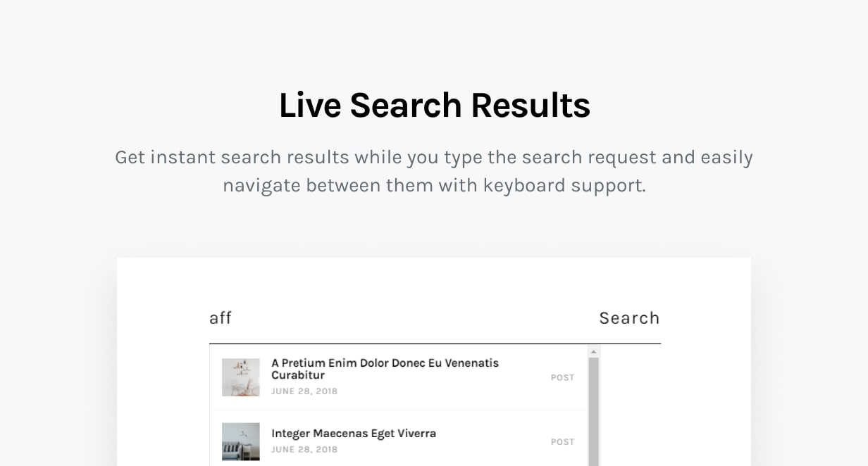Select the 'Integer Maecenas Eget Viverra' result title
Image resolution: width=868 pixels, height=466 pixels.
[x=354, y=433]
